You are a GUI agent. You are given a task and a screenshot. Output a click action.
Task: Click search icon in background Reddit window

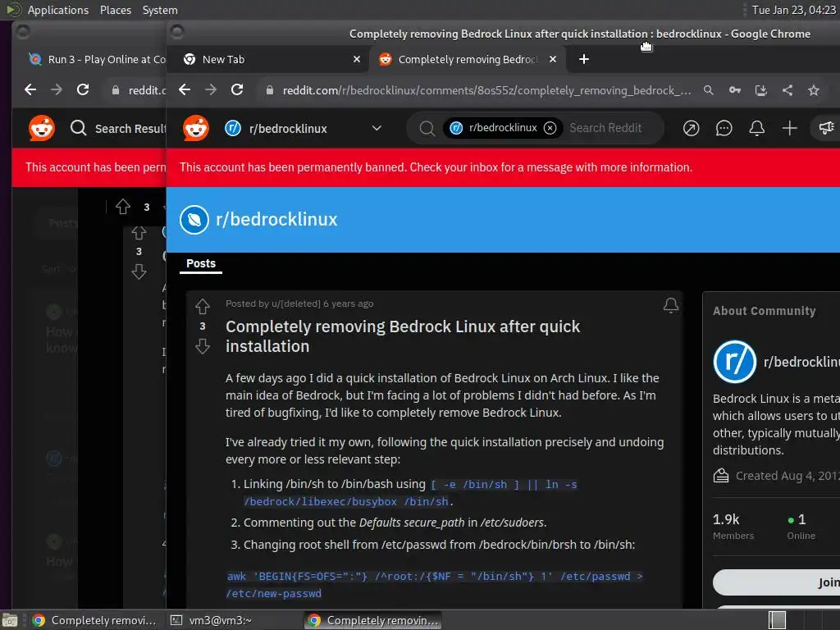pos(78,128)
